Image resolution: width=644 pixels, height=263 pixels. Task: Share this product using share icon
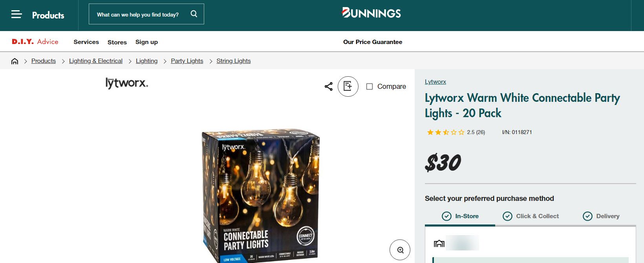[329, 86]
